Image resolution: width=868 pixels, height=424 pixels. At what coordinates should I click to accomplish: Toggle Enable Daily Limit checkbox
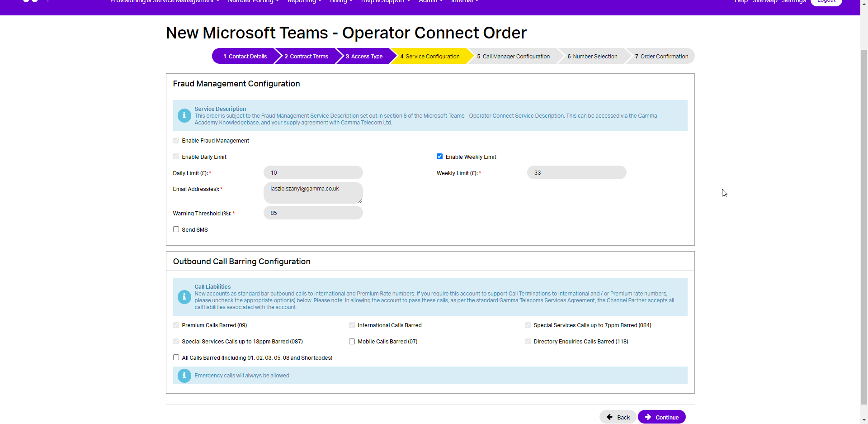pyautogui.click(x=176, y=157)
